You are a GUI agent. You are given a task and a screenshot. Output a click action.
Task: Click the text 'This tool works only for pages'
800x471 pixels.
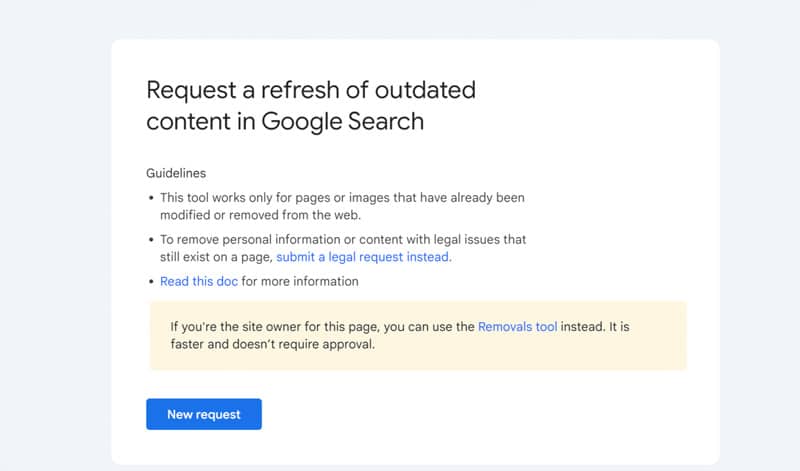[245, 197]
